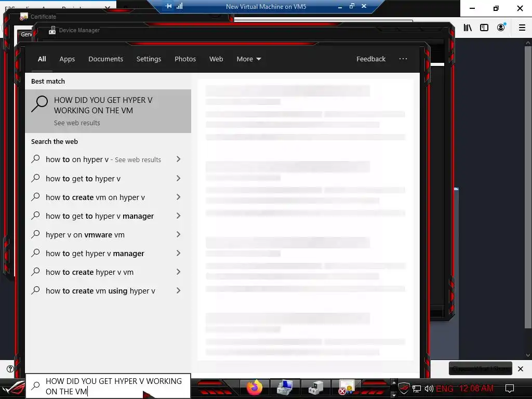Click the Certificate window title icon
532x399 pixels.
tap(23, 17)
